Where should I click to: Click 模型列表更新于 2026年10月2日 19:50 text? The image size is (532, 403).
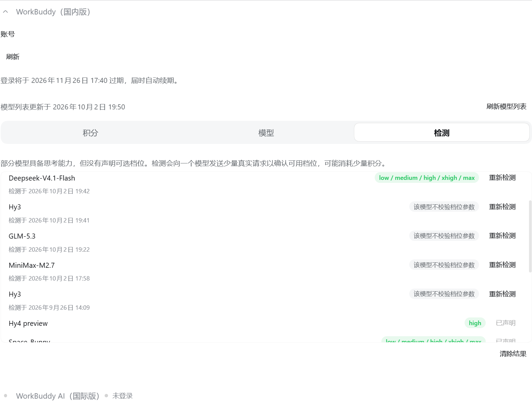(x=63, y=107)
